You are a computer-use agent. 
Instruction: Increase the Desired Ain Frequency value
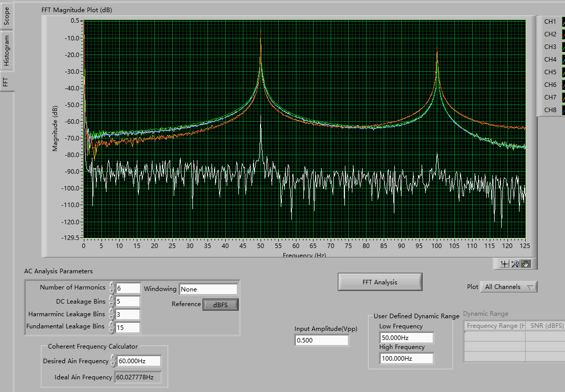[x=114, y=358]
